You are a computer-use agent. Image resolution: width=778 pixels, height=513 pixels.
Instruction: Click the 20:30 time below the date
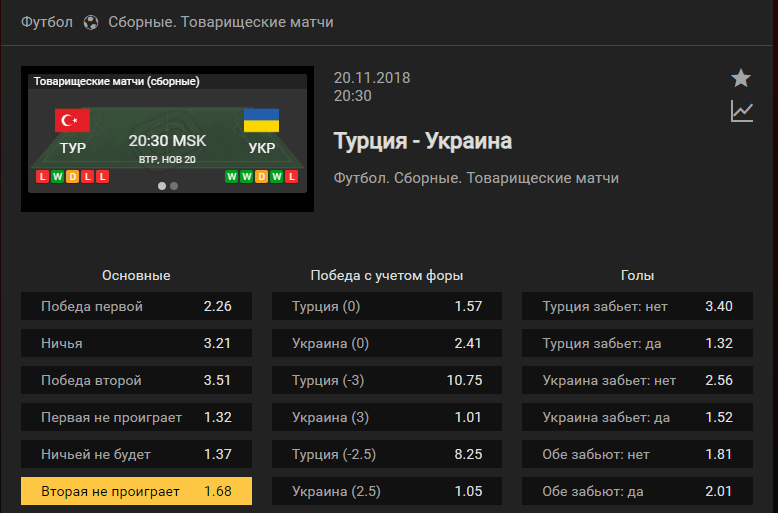353,96
